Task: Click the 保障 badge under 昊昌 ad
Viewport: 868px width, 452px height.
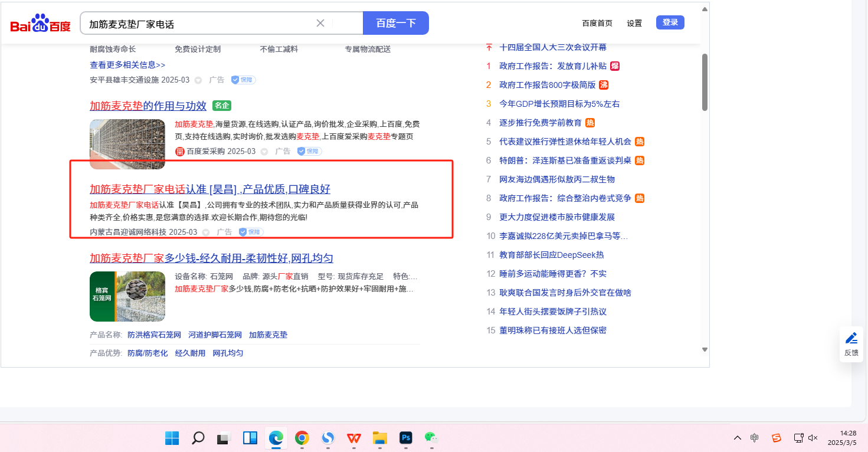Action: point(251,232)
